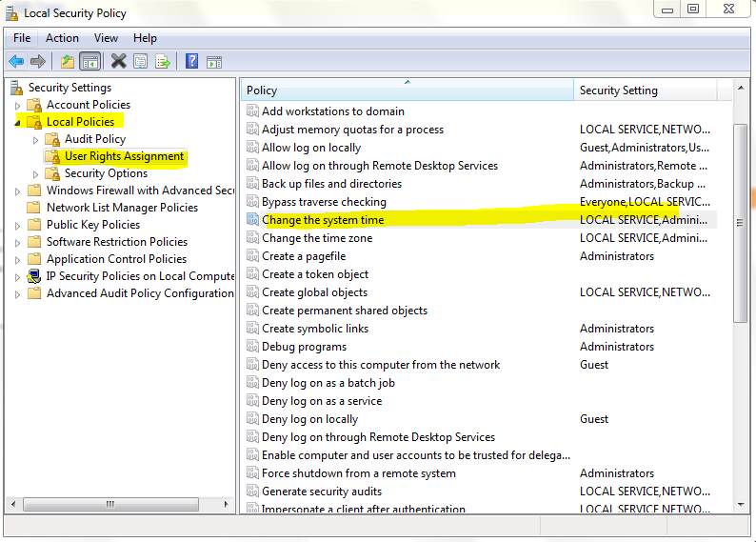
Task: Expand Windows Firewall with Advanced Security node
Action: (x=18, y=191)
